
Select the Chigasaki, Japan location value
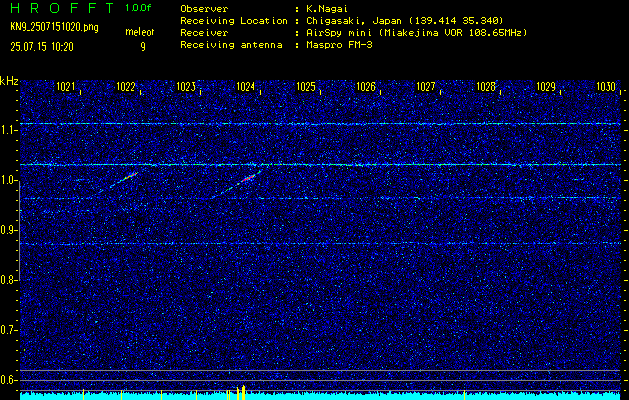pos(405,21)
